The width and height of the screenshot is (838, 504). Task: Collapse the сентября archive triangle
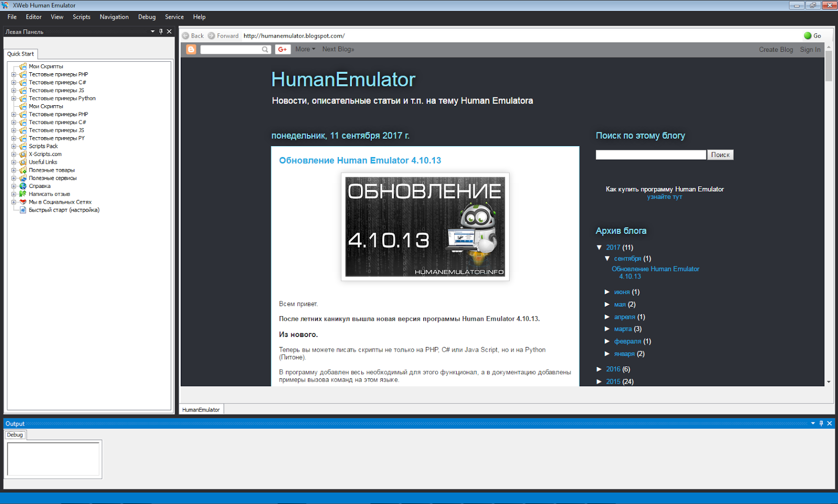click(608, 259)
